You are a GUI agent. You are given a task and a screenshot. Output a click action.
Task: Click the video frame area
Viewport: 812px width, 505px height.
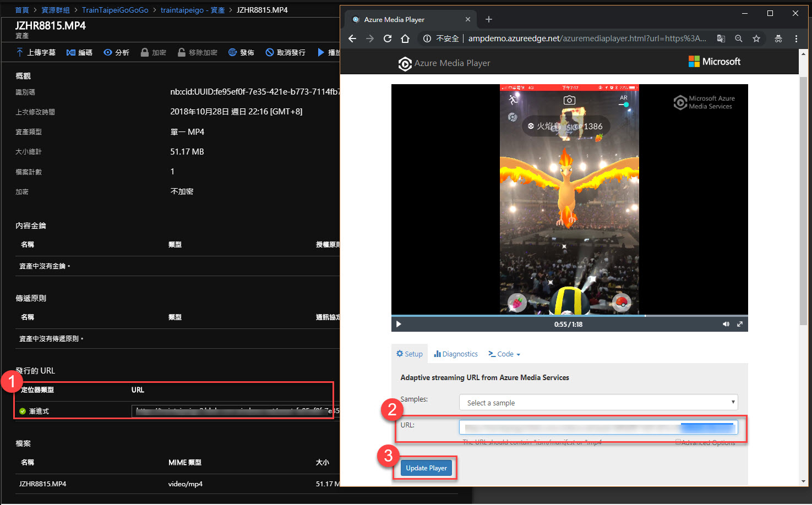tap(569, 199)
